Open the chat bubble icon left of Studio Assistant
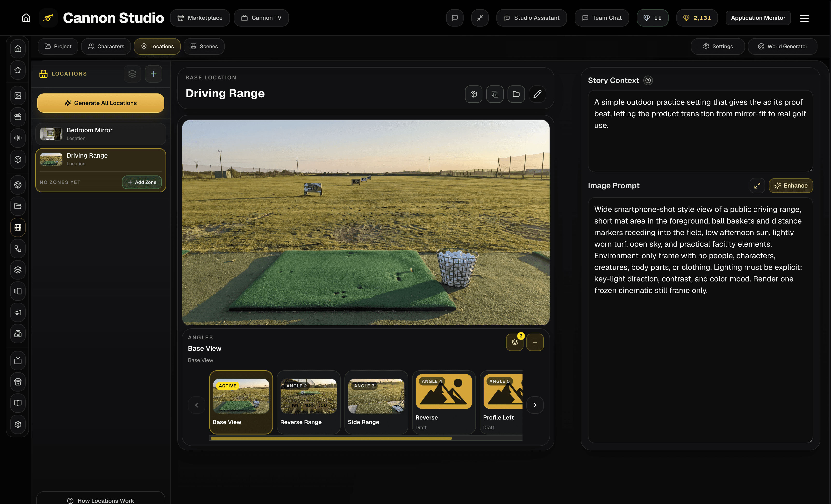This screenshot has height=504, width=831. point(455,18)
